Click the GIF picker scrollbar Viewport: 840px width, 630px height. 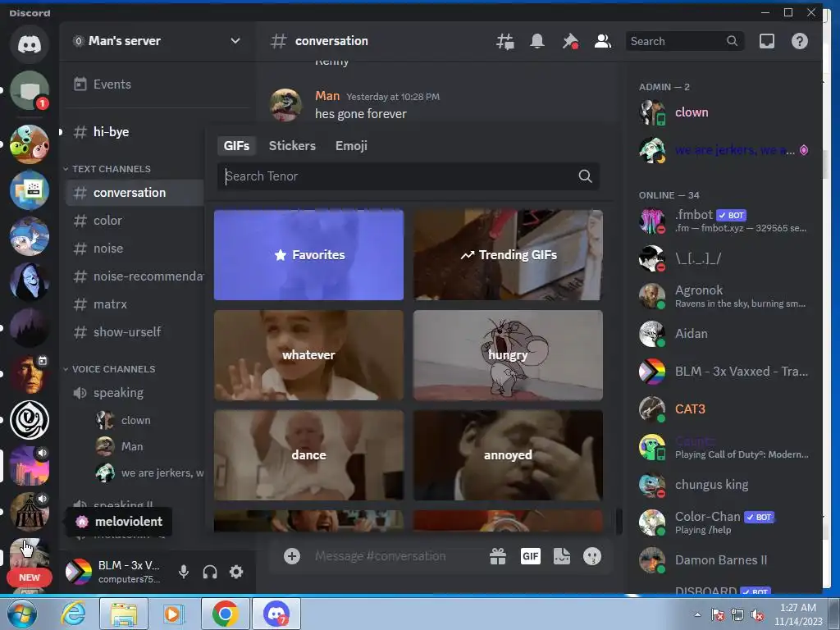click(x=619, y=521)
